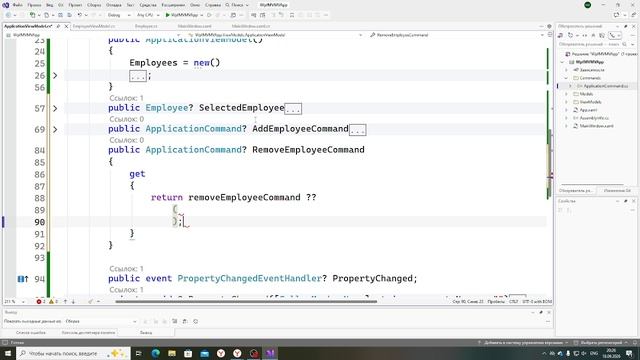Click the 'Ссылок: 1' CodeLens above SelectedEmployee
The image size is (640, 360).
[x=127, y=98]
